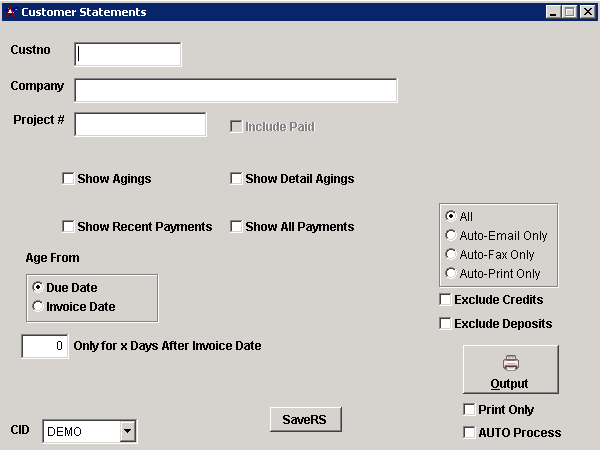Viewport: 600px width, 450px height.
Task: Enable the Show Agings checkbox
Action: click(x=69, y=179)
